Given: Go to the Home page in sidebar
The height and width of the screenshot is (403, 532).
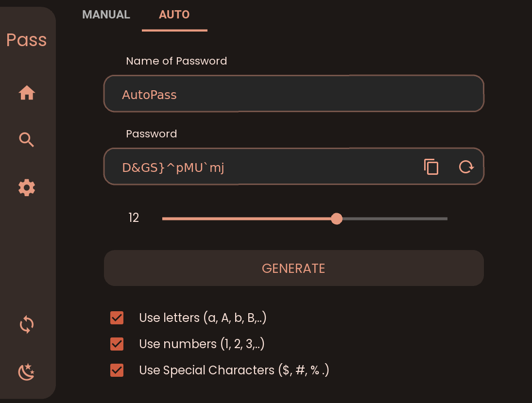Looking at the screenshot, I should 27,93.
